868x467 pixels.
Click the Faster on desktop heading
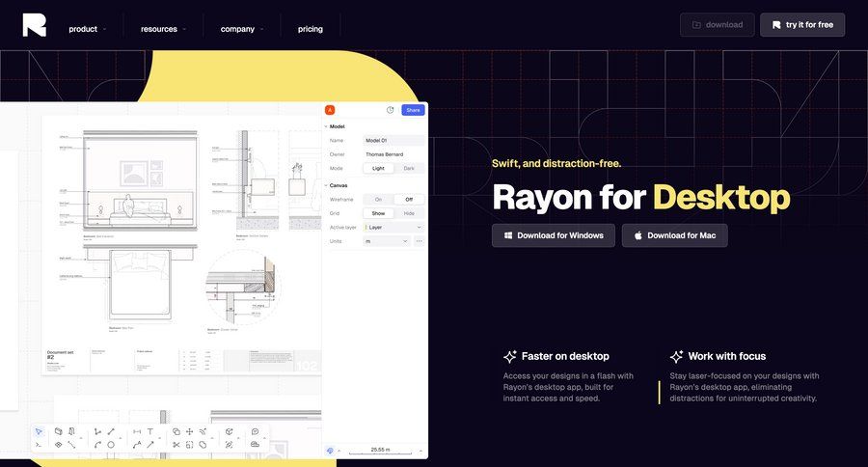(565, 356)
